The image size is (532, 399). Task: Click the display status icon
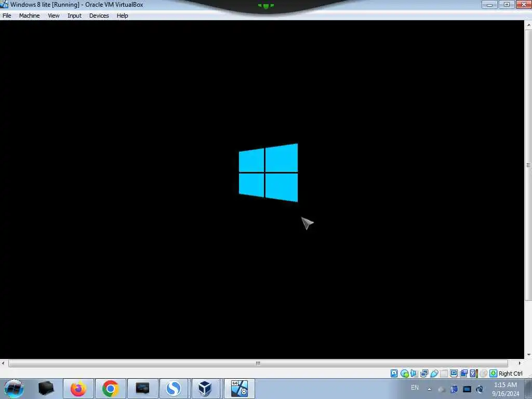(454, 373)
